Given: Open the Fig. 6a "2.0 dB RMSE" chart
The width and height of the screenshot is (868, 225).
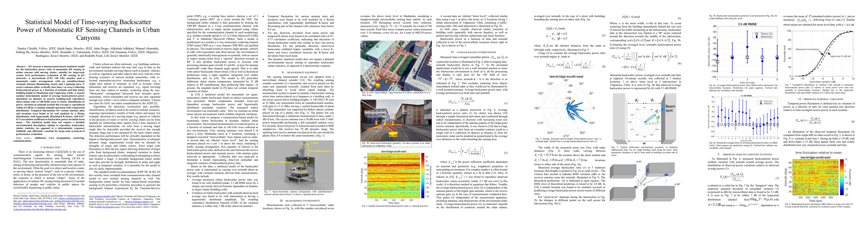Looking at the screenshot, I should pyautogui.click(x=743, y=53).
